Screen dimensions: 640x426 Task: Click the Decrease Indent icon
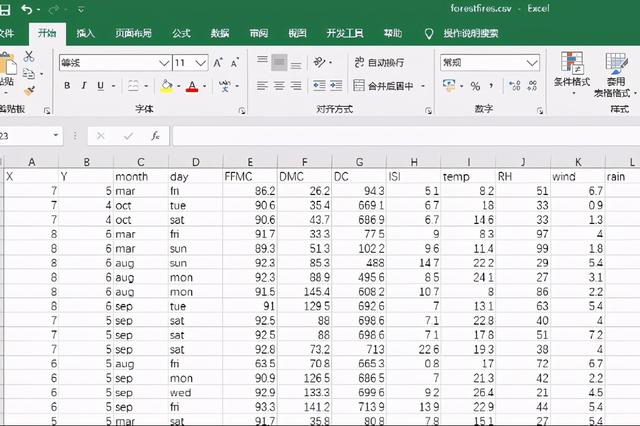(319, 85)
